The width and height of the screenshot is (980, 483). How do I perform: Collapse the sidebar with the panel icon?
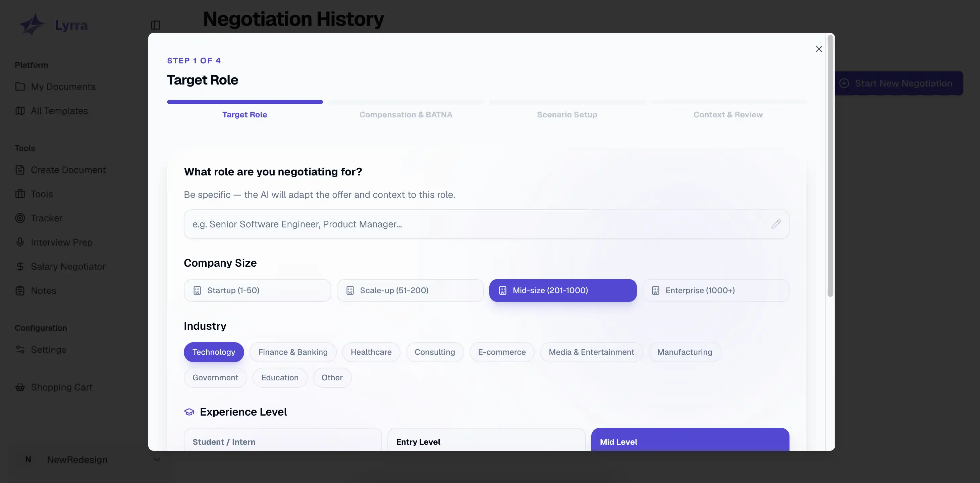coord(156,24)
